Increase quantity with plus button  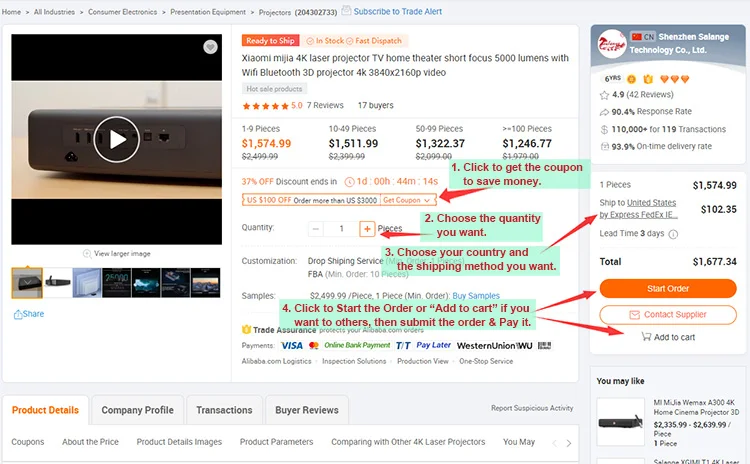coord(367,229)
